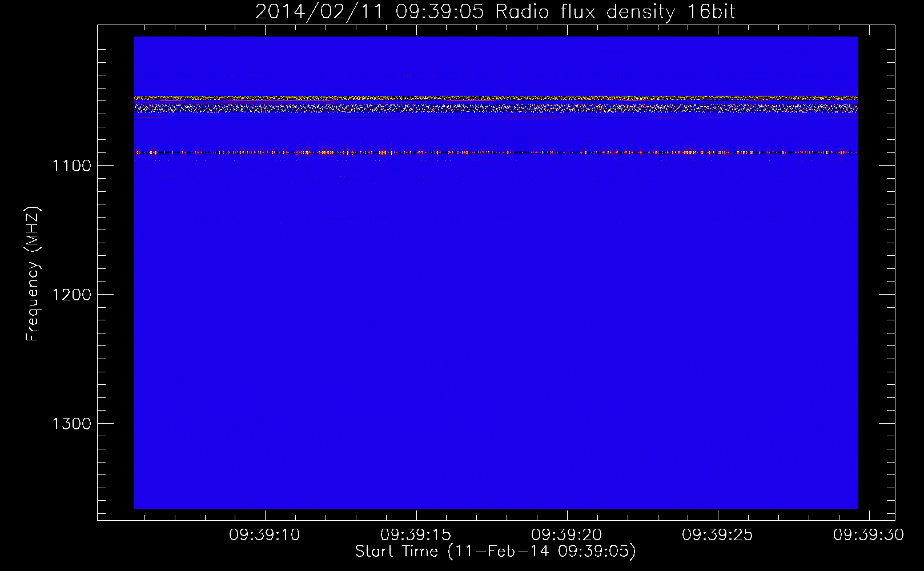
Task: Click the 09:39:10 time tick label
Action: [264, 535]
